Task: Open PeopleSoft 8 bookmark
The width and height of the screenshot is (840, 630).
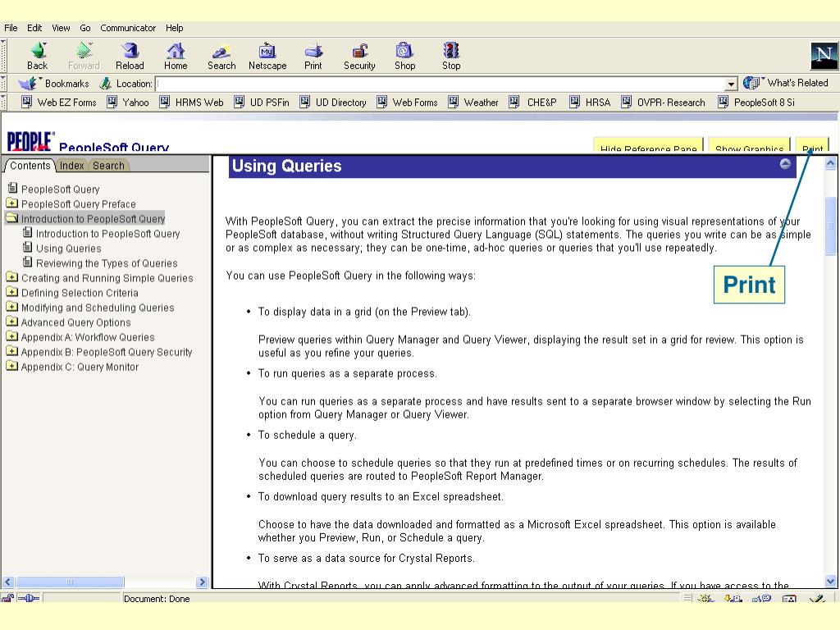Action: coord(756,103)
